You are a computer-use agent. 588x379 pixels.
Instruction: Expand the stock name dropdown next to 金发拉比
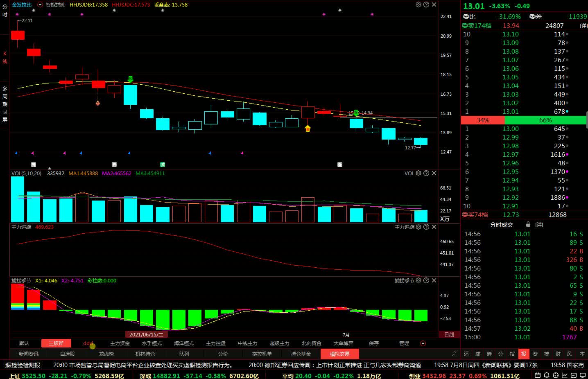(40, 5)
